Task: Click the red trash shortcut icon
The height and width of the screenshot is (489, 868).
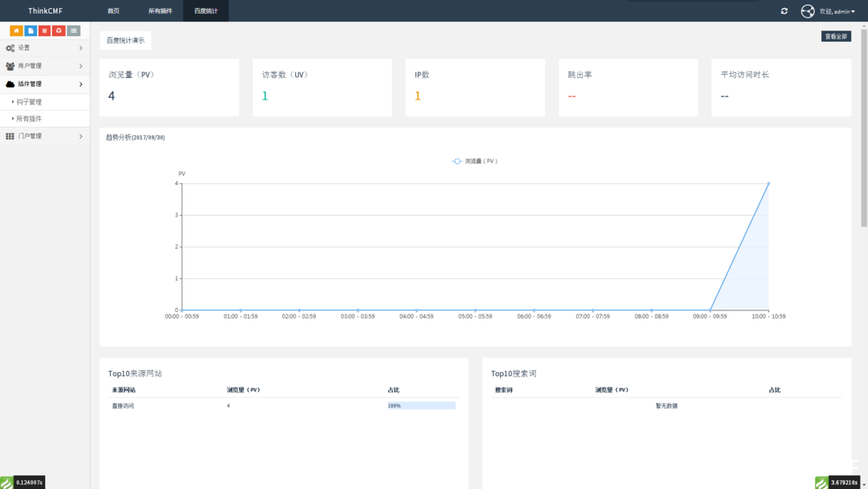Action: coord(44,31)
